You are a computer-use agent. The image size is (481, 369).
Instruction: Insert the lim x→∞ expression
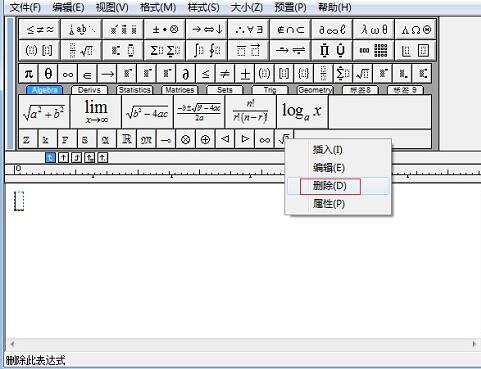(96, 112)
